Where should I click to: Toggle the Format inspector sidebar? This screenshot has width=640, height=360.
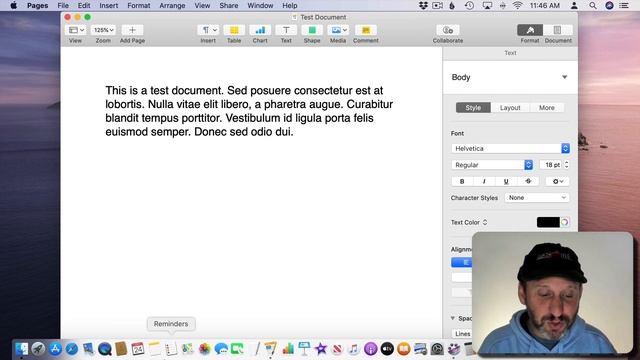pyautogui.click(x=530, y=30)
